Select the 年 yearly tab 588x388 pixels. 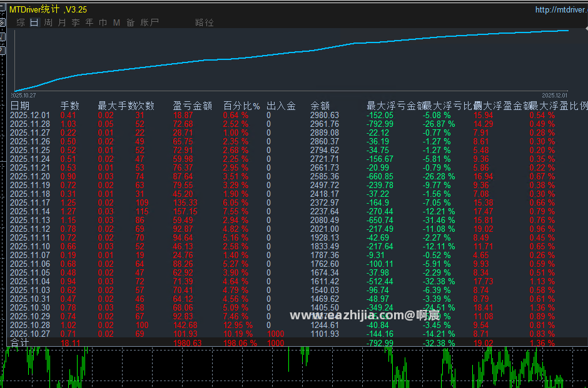point(89,22)
